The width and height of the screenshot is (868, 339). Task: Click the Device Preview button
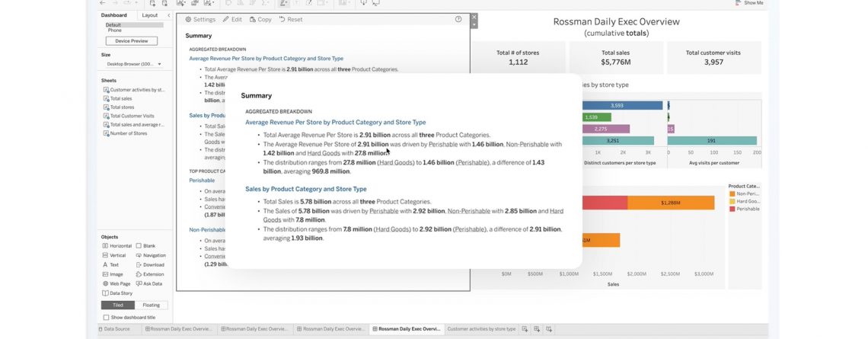[131, 41]
